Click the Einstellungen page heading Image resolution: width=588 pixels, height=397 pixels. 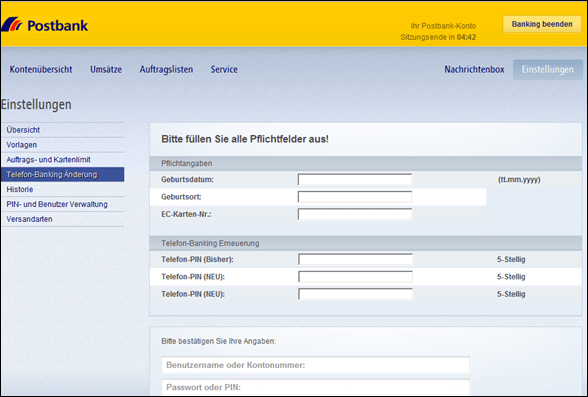tap(36, 105)
